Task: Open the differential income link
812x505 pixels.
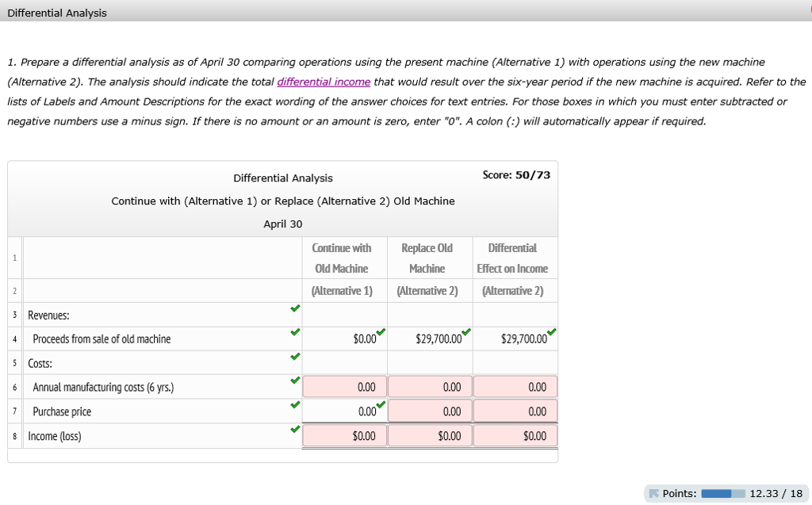Action: (x=324, y=82)
